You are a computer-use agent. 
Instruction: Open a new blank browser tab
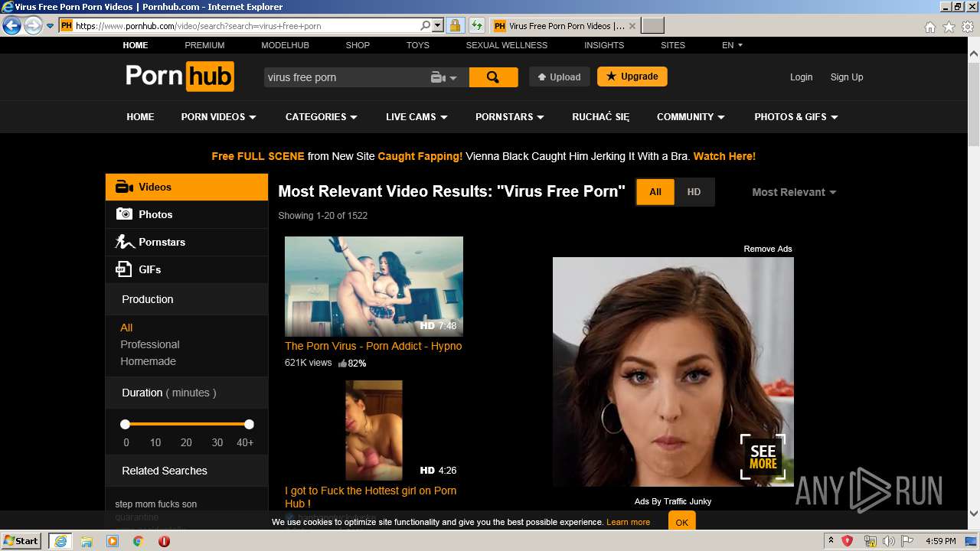652,25
